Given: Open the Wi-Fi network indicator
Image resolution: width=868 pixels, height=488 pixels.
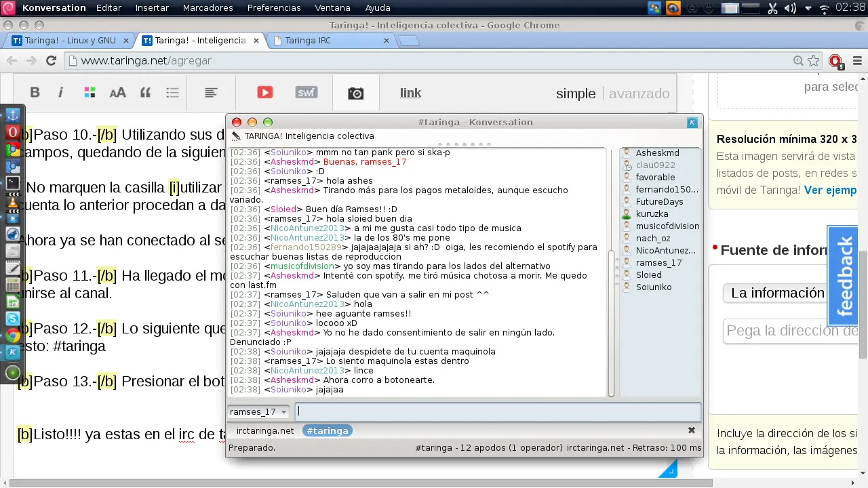Looking at the screenshot, I should point(825,8).
